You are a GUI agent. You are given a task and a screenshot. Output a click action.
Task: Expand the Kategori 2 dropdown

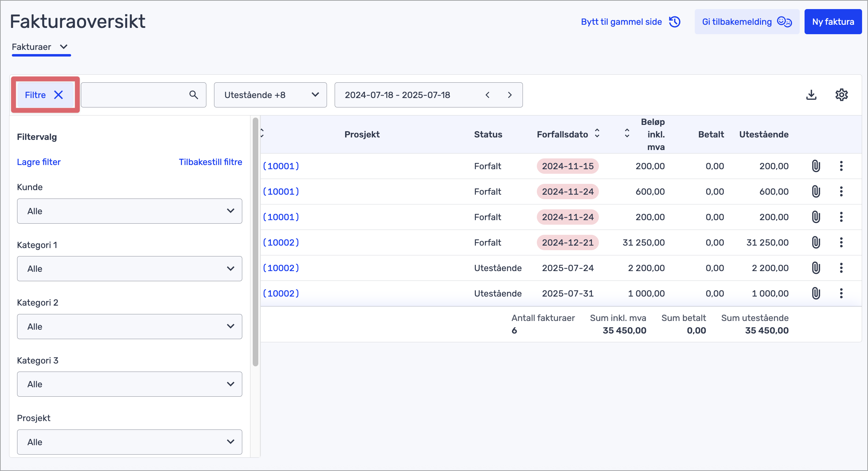(x=129, y=327)
